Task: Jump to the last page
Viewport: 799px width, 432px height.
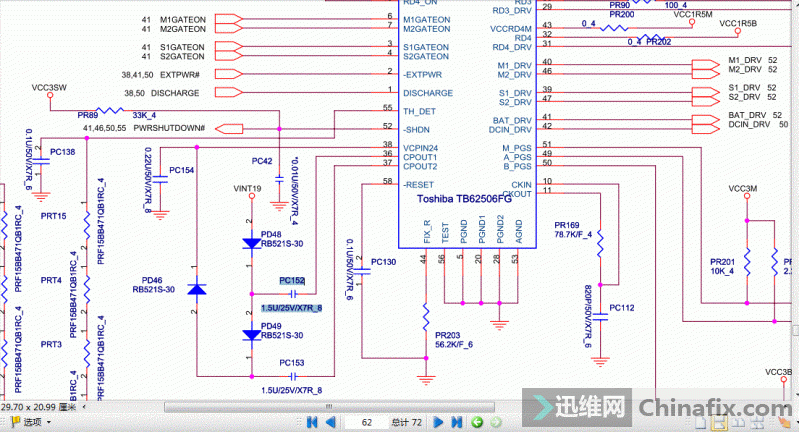Action: pyautogui.click(x=457, y=422)
